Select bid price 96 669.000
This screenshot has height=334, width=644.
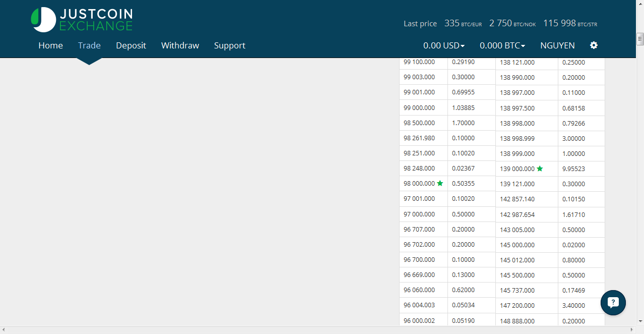click(x=419, y=274)
